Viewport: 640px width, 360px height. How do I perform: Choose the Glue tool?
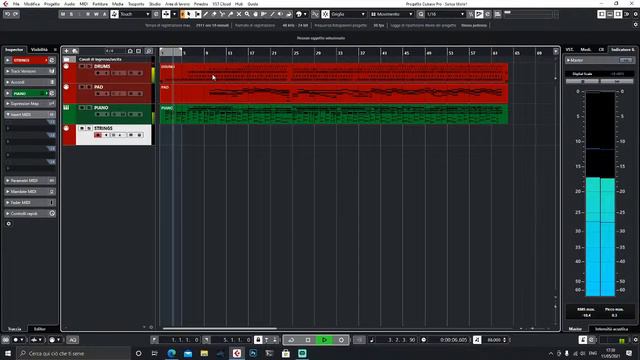click(x=231, y=14)
